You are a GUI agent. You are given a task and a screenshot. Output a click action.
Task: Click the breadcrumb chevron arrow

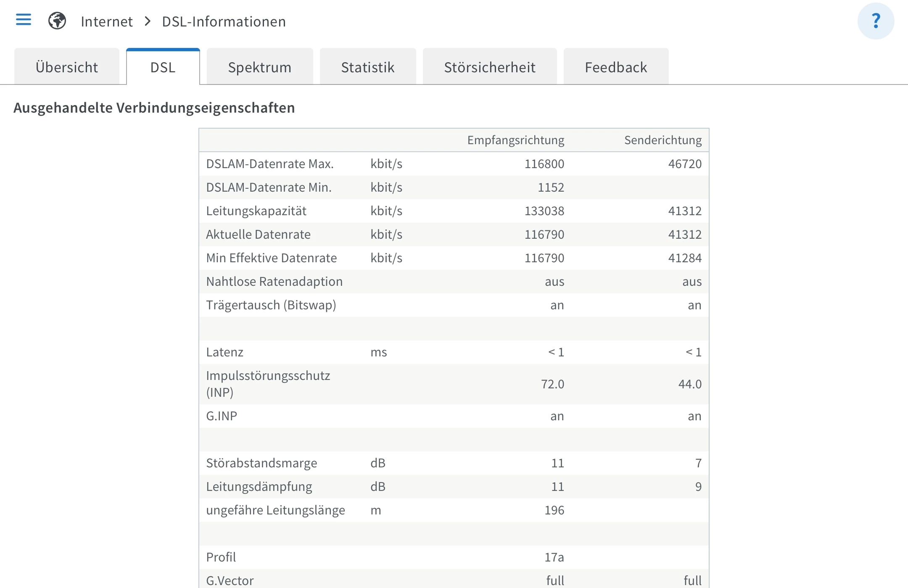pos(148,21)
